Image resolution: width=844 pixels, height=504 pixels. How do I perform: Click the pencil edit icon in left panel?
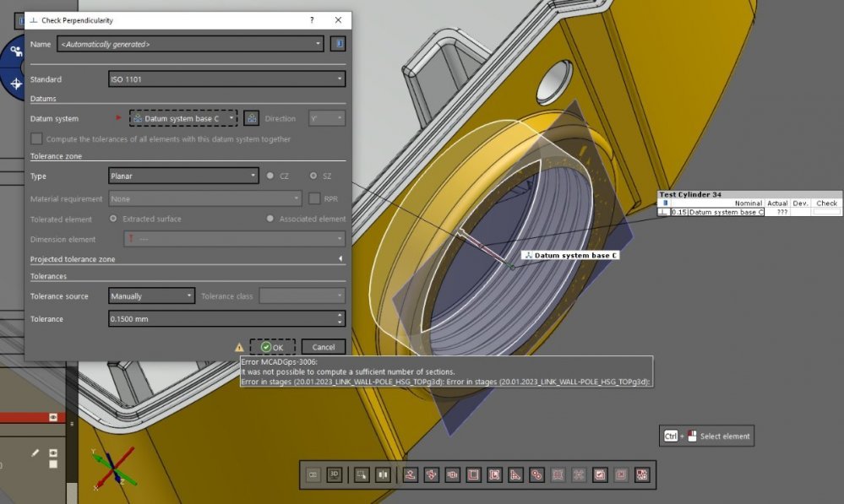35,453
